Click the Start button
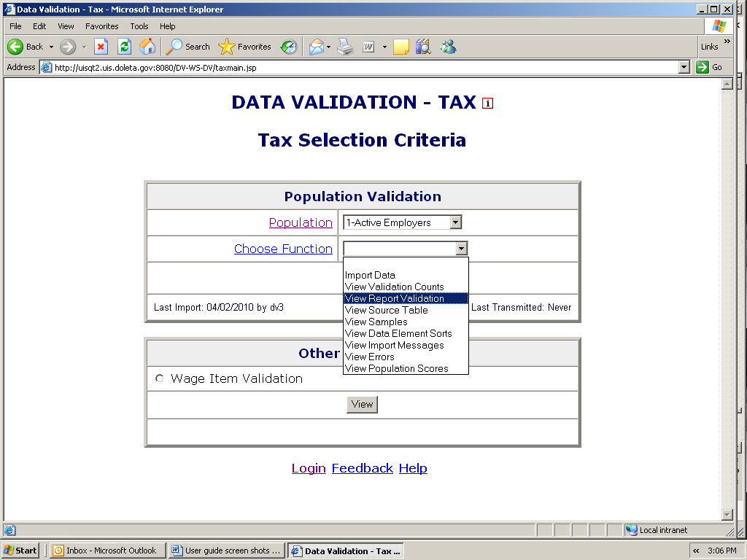This screenshot has height=560, width=747. pyautogui.click(x=20, y=551)
